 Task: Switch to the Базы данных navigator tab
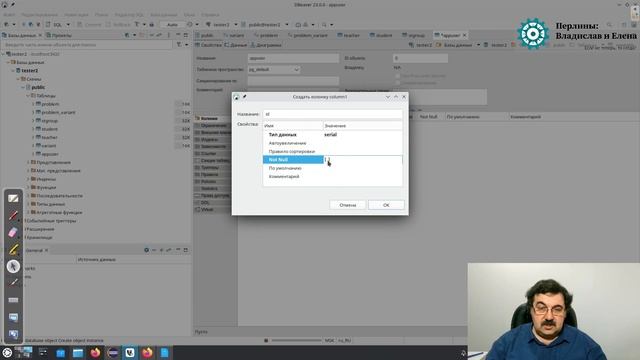coord(21,35)
